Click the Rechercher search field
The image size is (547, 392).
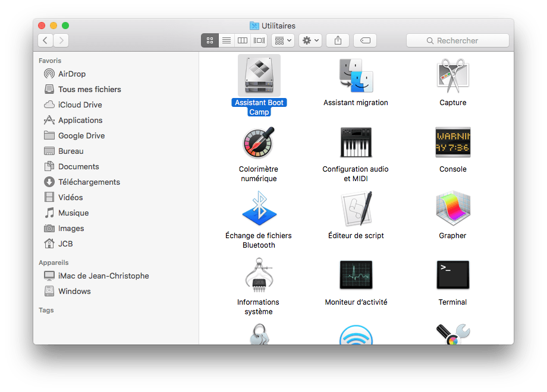(457, 40)
